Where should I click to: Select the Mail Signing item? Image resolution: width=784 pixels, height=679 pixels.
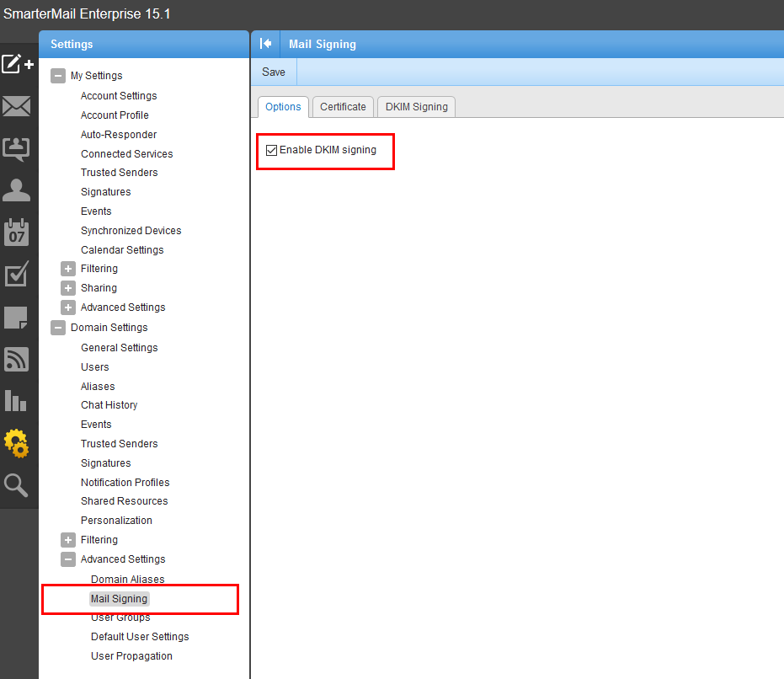[119, 598]
